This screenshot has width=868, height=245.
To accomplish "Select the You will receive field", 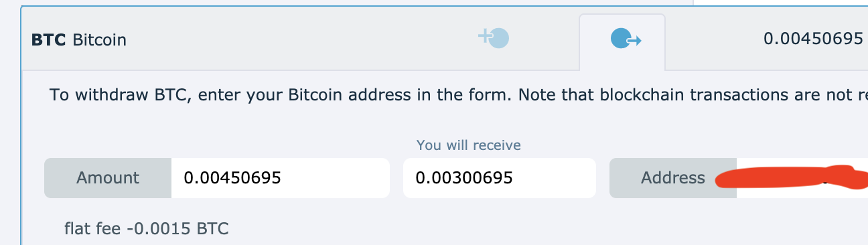I will click(500, 178).
